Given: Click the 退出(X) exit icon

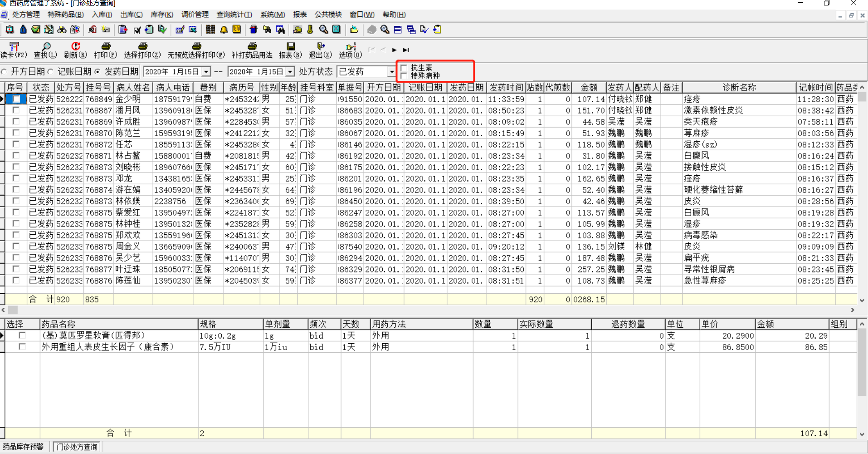Looking at the screenshot, I should click(x=321, y=50).
